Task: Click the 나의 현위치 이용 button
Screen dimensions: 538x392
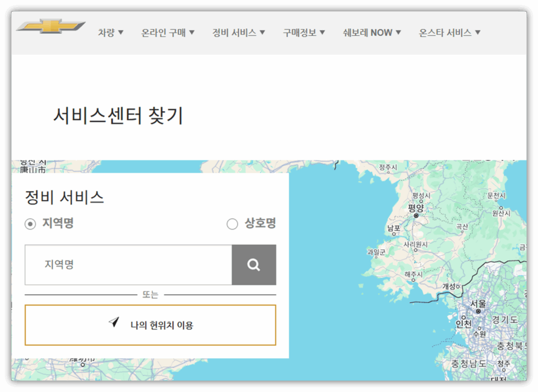Action: 151,324
